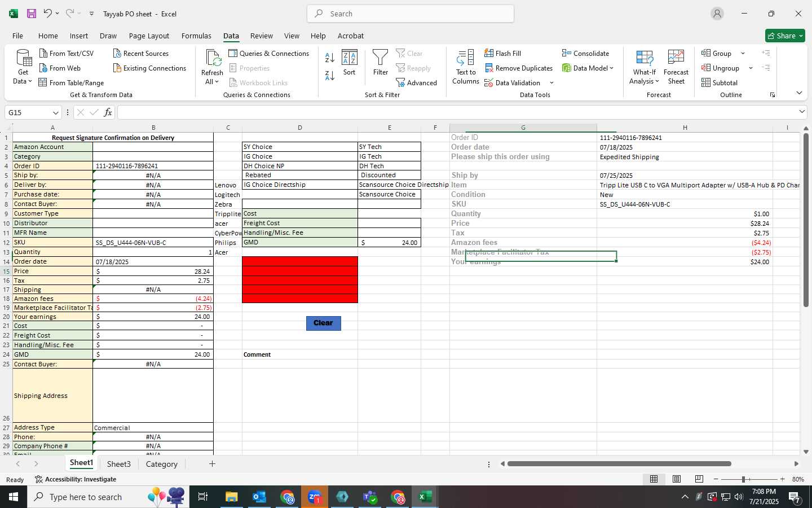812x508 pixels.
Task: Apply Flash Fill
Action: coord(502,53)
